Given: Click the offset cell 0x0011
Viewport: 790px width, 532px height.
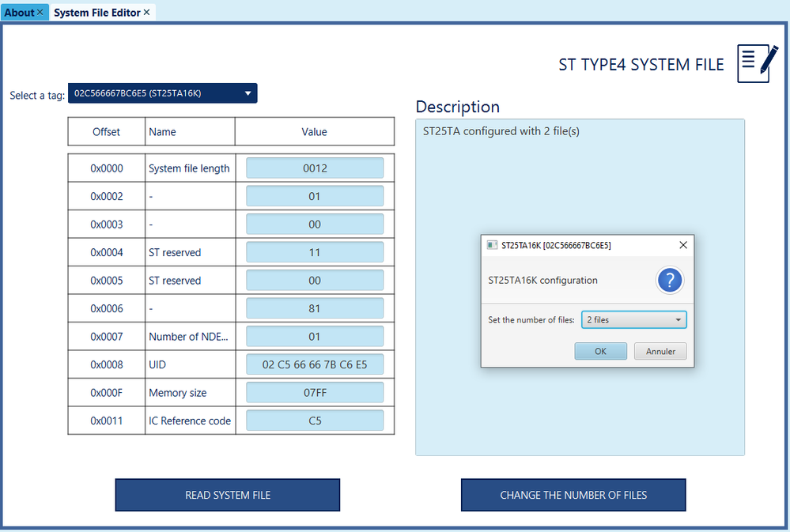Looking at the screenshot, I should [x=106, y=421].
